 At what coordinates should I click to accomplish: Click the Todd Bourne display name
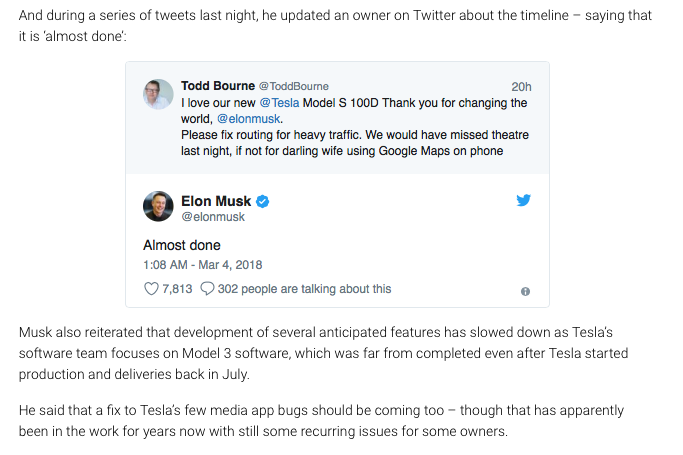[x=218, y=86]
